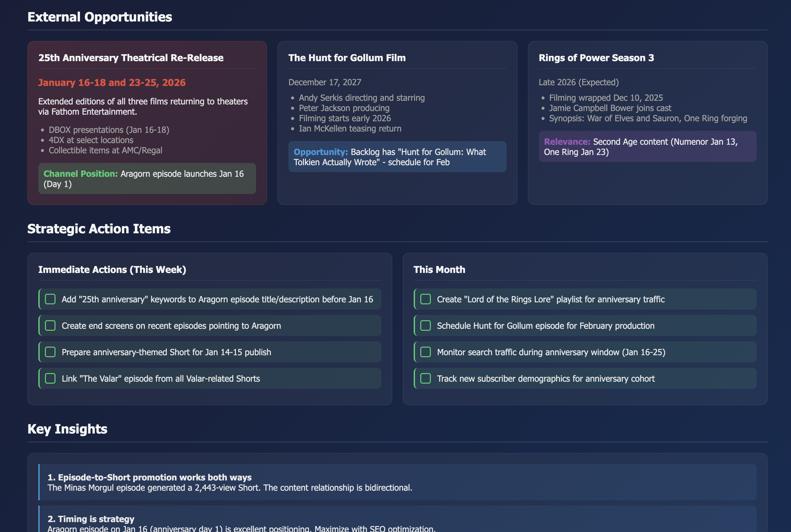Check "Add 25th anniversary keywords" action item
The height and width of the screenshot is (532, 791).
(50, 299)
